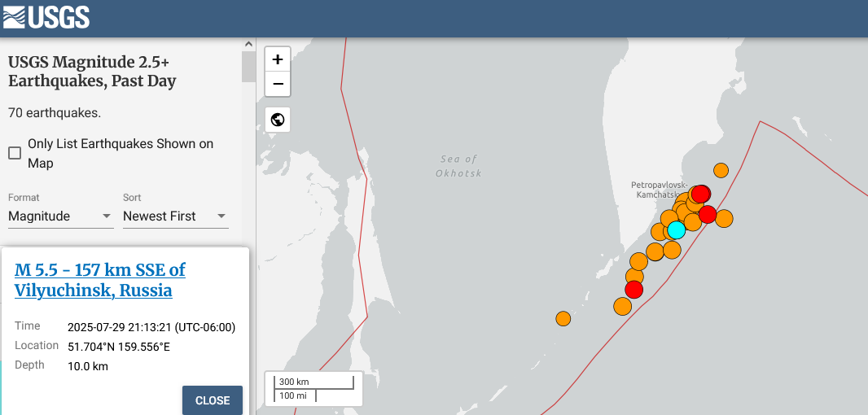This screenshot has width=868, height=415.
Task: Click the USGS logo in the header
Action: point(46,16)
